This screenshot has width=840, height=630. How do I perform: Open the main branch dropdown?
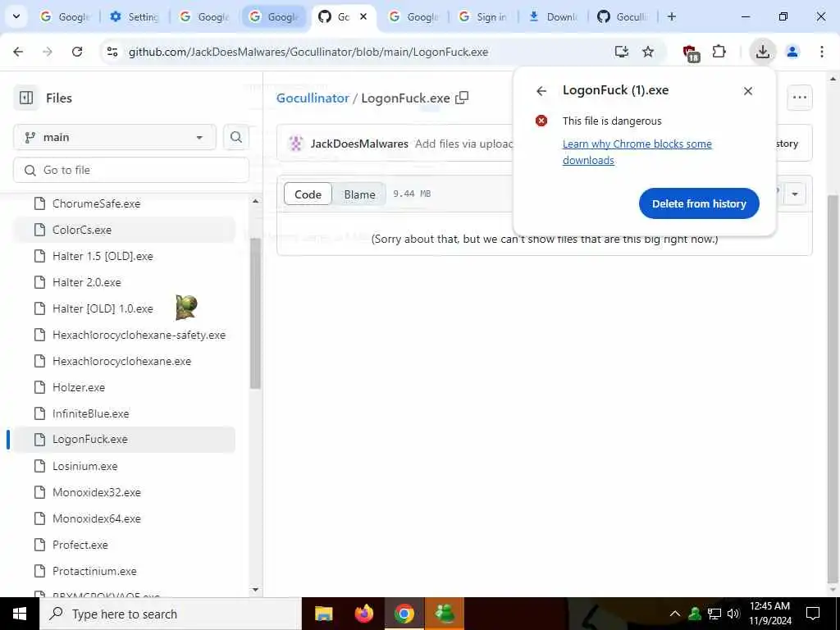pos(115,137)
